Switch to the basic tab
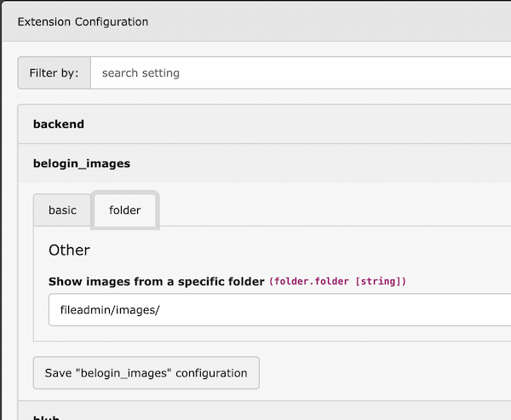Screen dimensions: 511x420 [62, 210]
